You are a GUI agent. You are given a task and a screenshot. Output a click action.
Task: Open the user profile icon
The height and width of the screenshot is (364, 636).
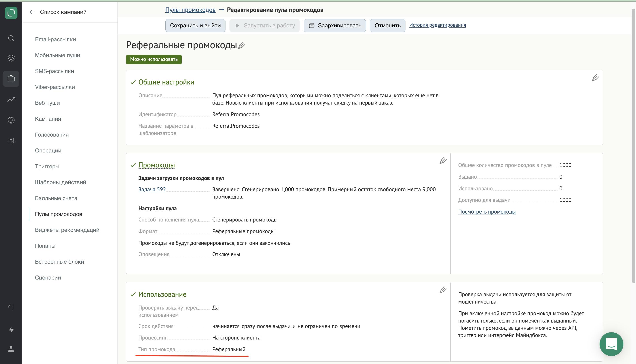click(x=11, y=349)
